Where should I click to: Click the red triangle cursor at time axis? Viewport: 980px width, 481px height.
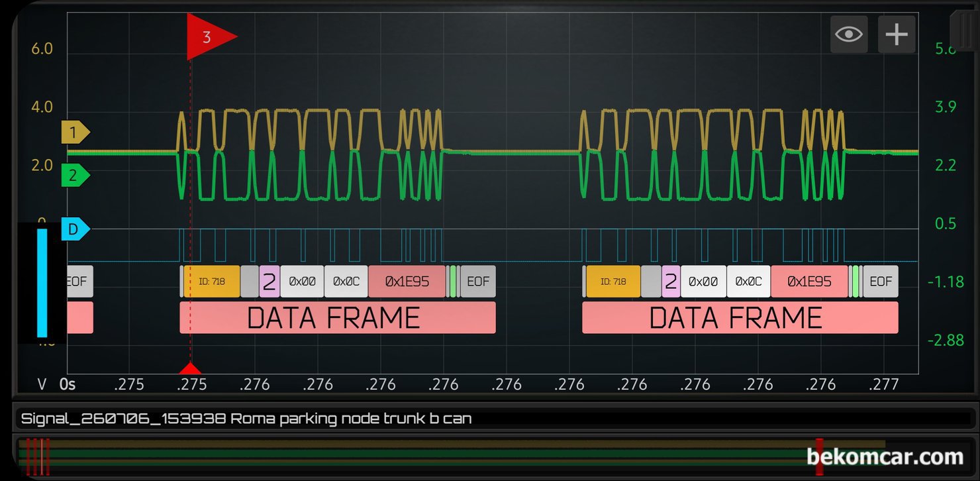[x=190, y=368]
